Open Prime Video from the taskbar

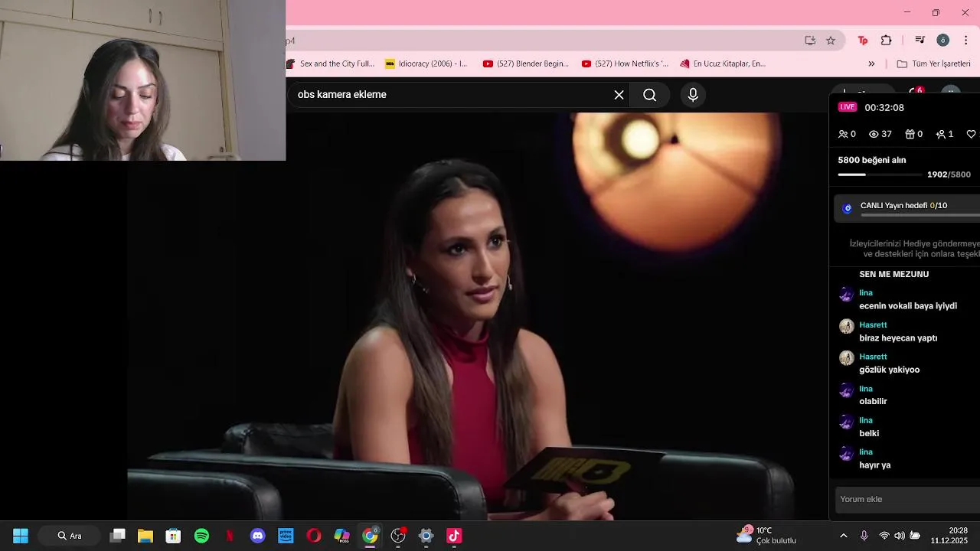pos(286,536)
